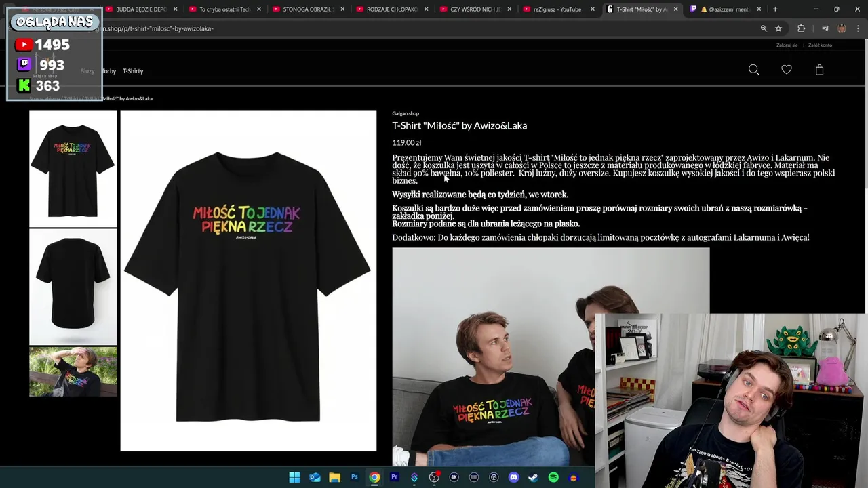868x488 pixels.
Task: Click the main T-shirt product image
Action: click(248, 281)
